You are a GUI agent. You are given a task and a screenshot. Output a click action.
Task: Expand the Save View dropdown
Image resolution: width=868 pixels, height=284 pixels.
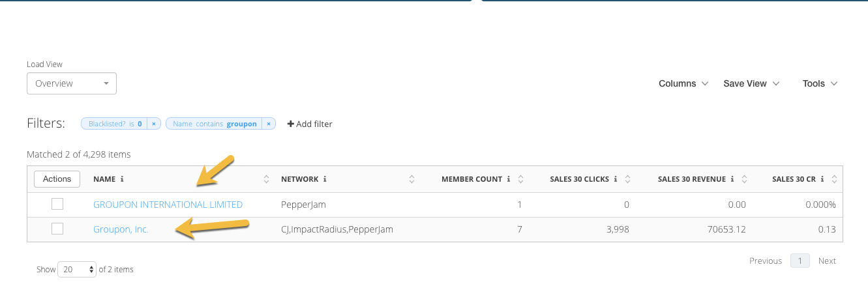pos(751,83)
